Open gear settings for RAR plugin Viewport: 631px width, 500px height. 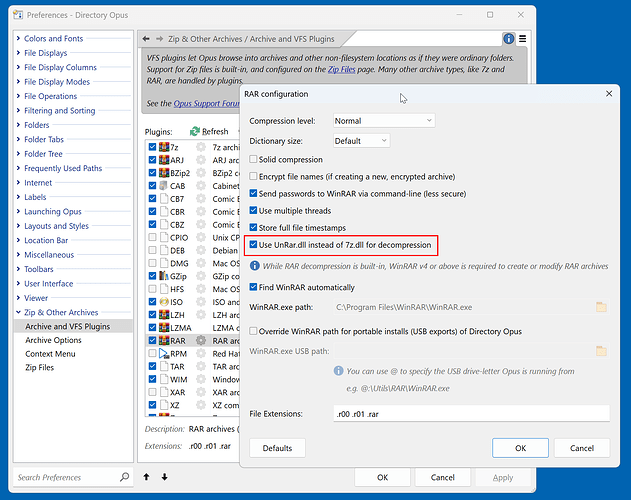[201, 341]
